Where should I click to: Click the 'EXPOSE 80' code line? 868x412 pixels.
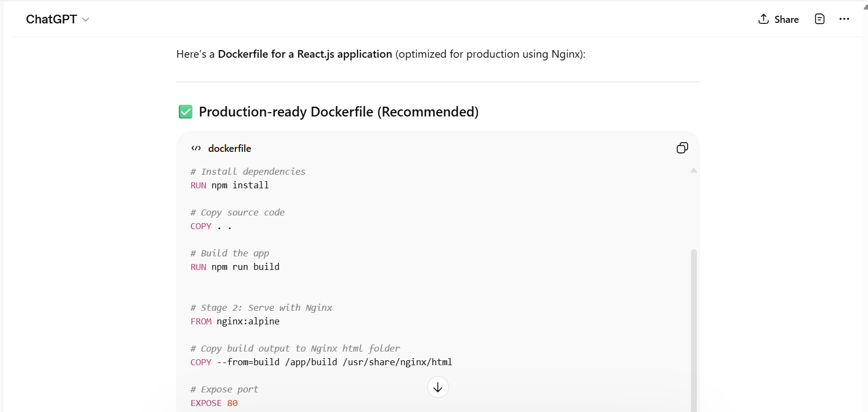214,403
